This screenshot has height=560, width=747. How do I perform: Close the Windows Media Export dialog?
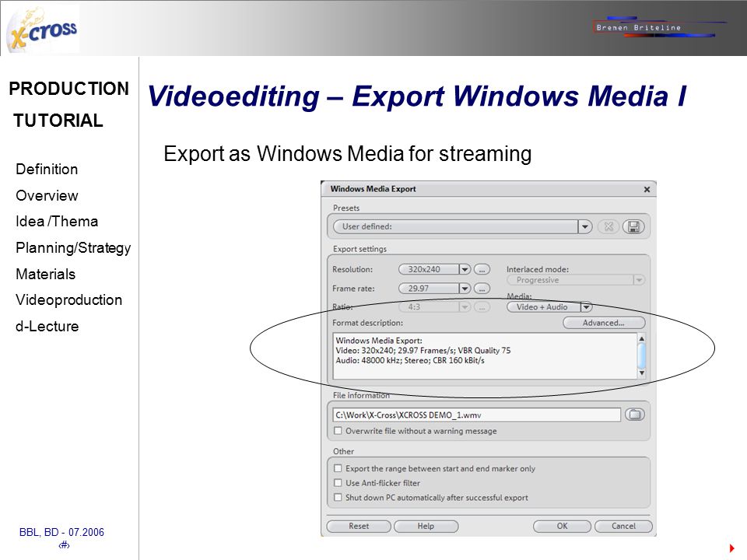pyautogui.click(x=647, y=190)
